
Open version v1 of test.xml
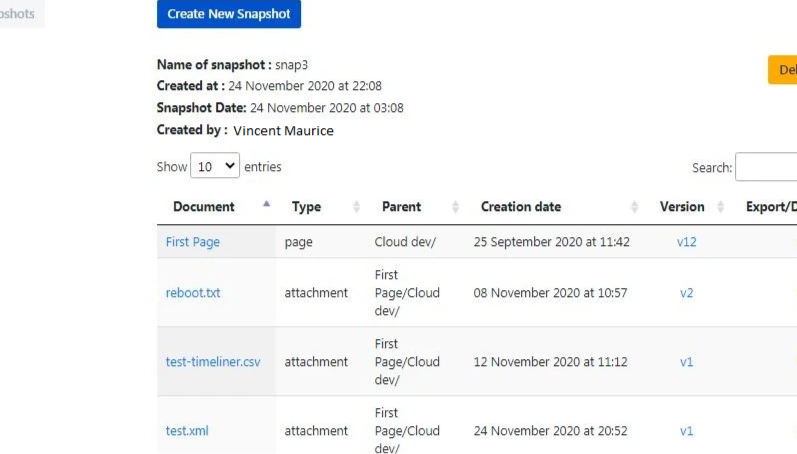coord(686,431)
